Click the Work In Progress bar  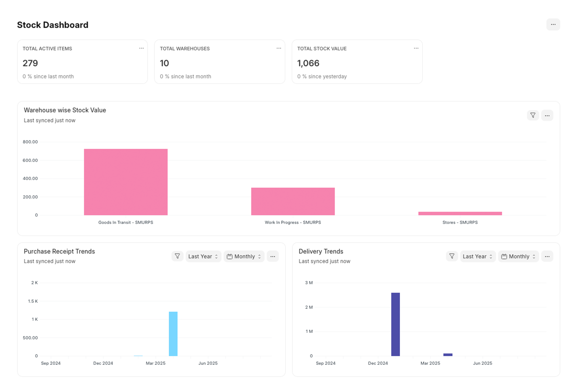click(x=293, y=201)
